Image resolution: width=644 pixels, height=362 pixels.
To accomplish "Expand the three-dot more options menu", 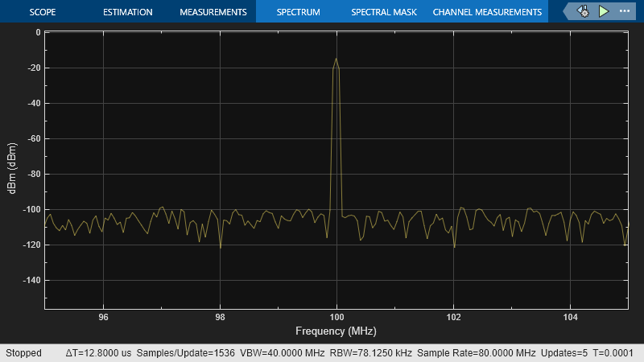I will click(x=625, y=12).
